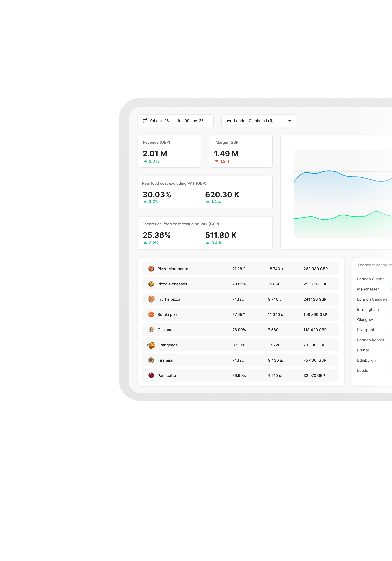The height and width of the screenshot is (561, 392).
Task: Click the Orangeade thumbnail icon
Action: [x=151, y=345]
